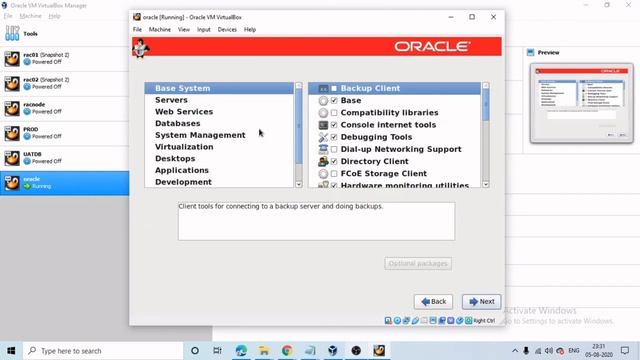Click the FCoE Storage Client icon

coord(323,174)
